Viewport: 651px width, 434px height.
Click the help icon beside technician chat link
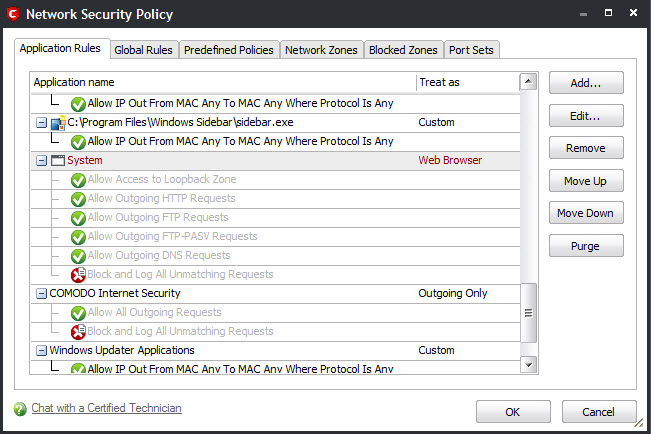20,409
